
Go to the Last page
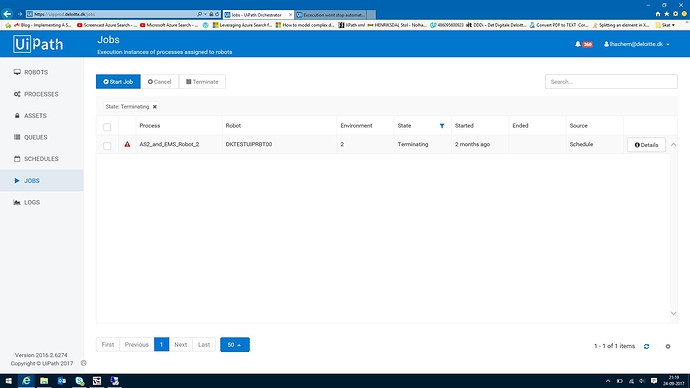204,344
